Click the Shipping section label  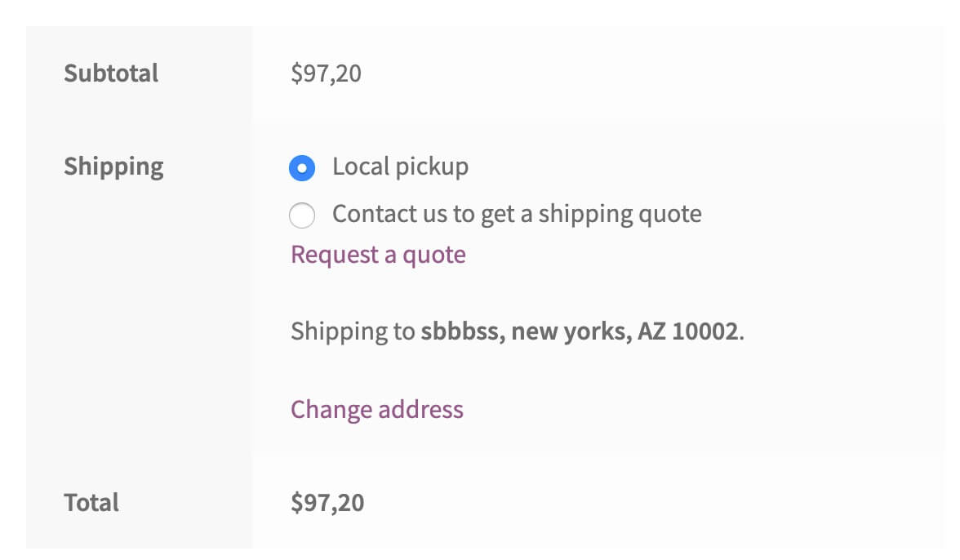point(113,167)
